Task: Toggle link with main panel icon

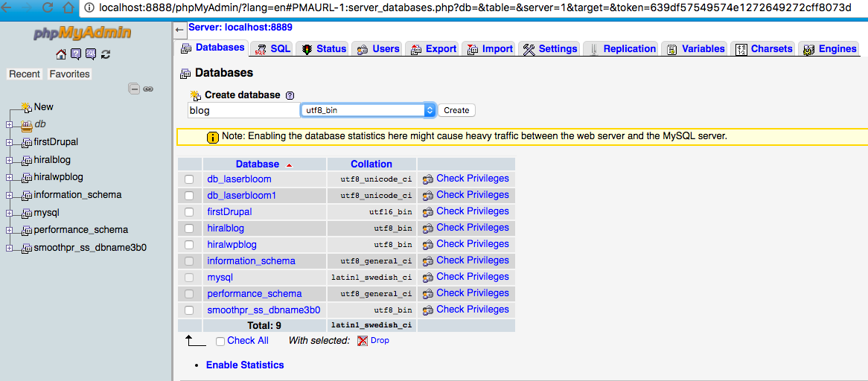Action: point(148,89)
